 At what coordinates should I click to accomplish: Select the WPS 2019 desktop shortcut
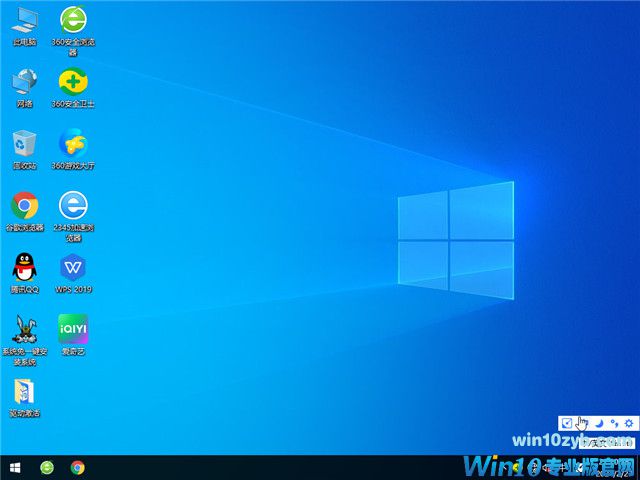pos(73,273)
